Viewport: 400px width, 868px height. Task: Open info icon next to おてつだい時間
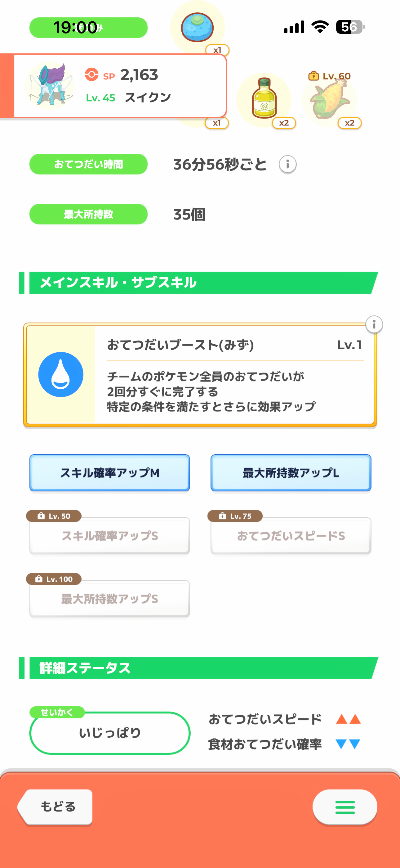(287, 165)
